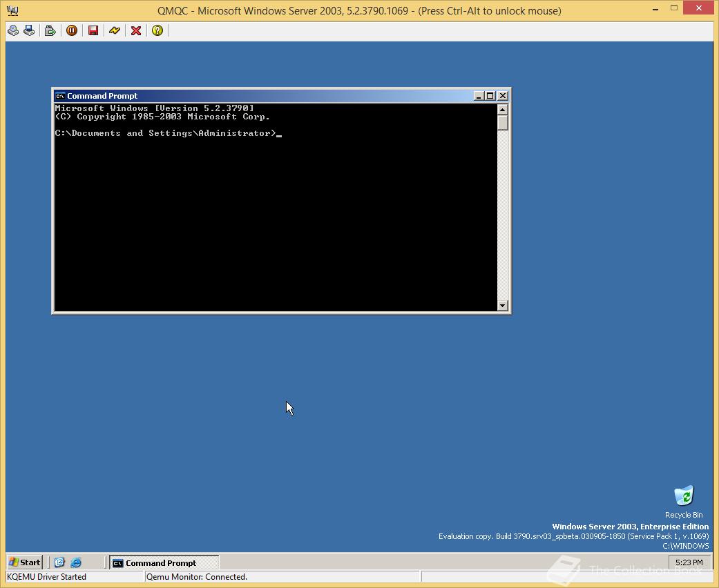Launch Internet Explorer from quick launch
This screenshot has height=588, width=719.
[76, 562]
